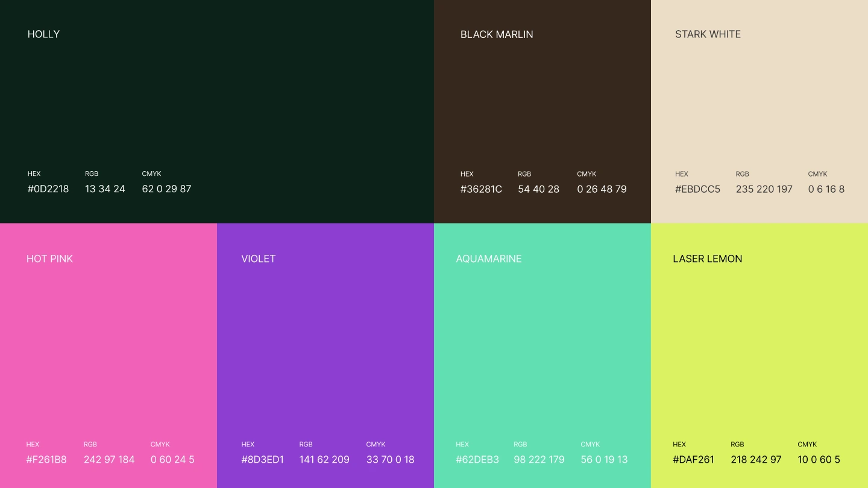Click the HEX label in the Violet swatch
The image size is (868, 488).
coord(248,445)
